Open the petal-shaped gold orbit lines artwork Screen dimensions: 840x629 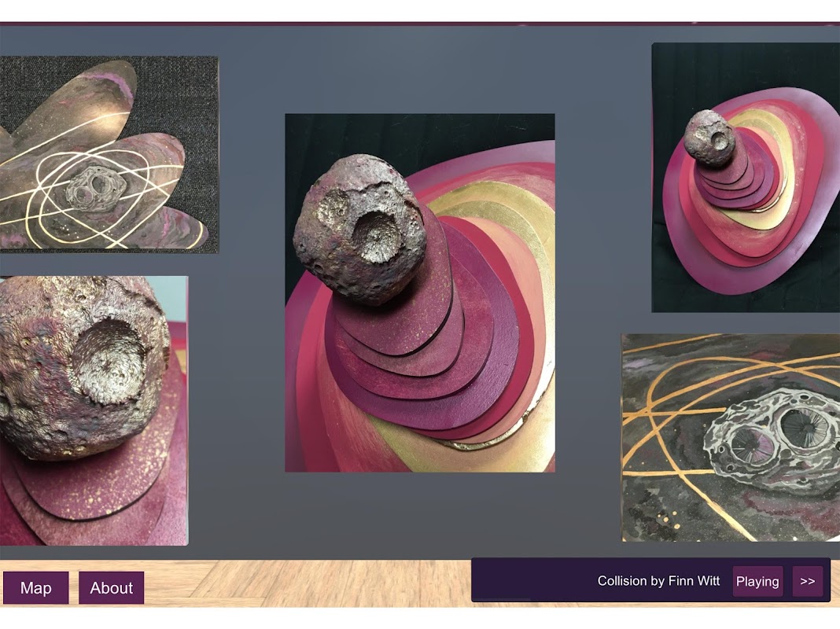pyautogui.click(x=109, y=154)
